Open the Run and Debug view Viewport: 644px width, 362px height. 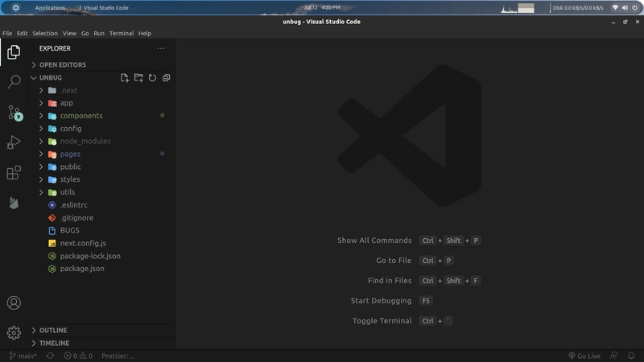(x=14, y=142)
